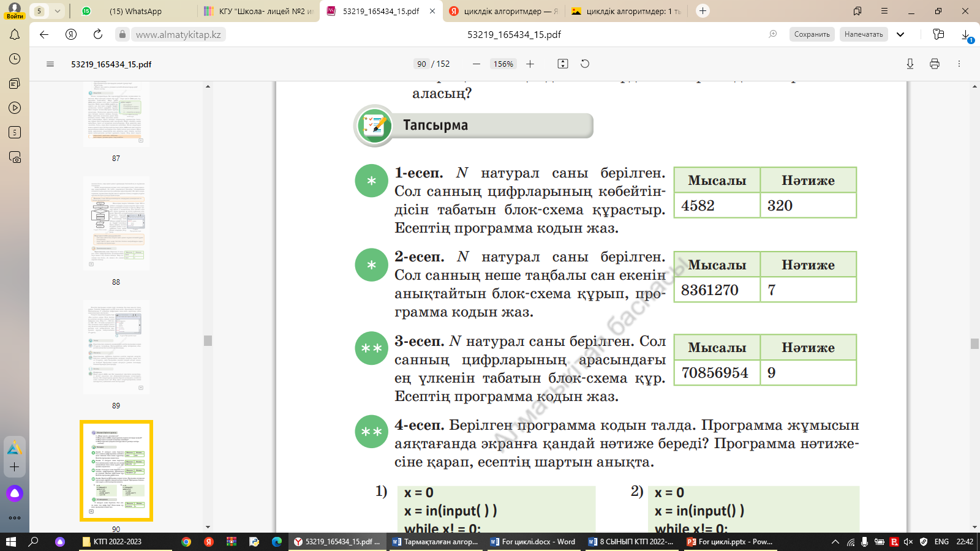The height and width of the screenshot is (551, 980).
Task: Download the PDF file from the toolbar
Action: 910,64
